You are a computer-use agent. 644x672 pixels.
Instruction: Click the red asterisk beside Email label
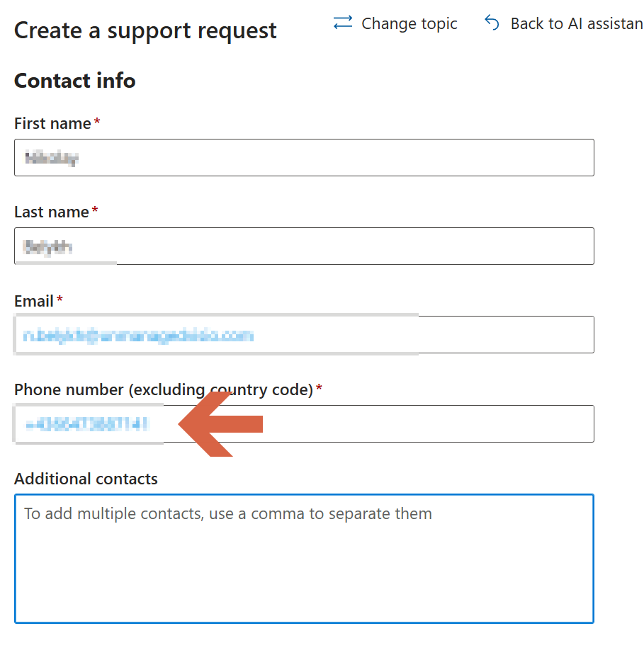(x=60, y=299)
